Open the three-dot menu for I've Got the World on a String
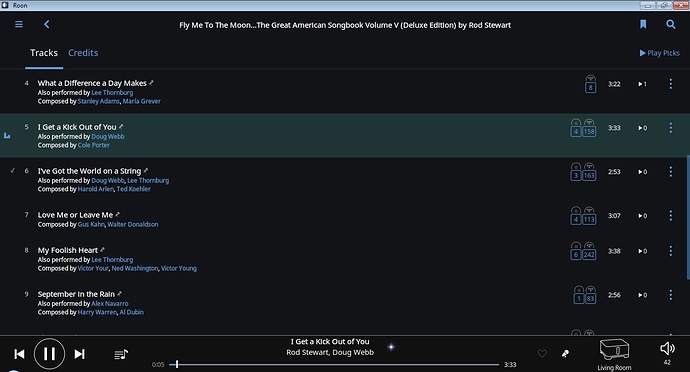The image size is (690, 372). (670, 172)
